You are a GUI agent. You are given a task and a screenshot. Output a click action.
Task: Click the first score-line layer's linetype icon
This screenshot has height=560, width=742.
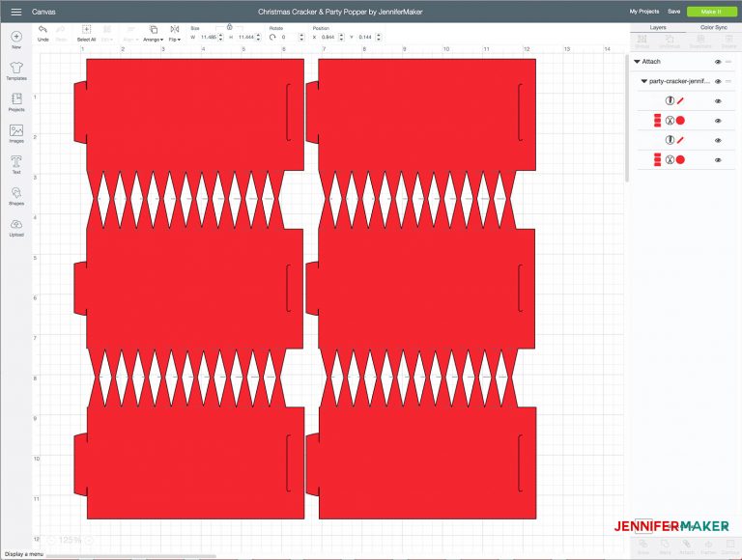670,100
